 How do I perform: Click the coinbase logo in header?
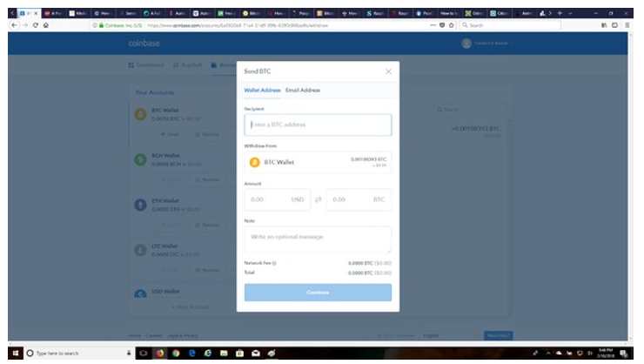144,44
